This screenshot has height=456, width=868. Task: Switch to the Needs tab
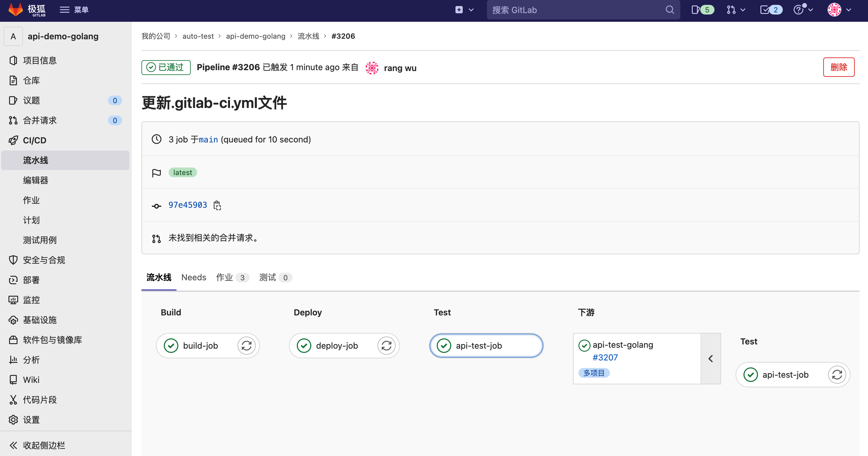pyautogui.click(x=193, y=277)
